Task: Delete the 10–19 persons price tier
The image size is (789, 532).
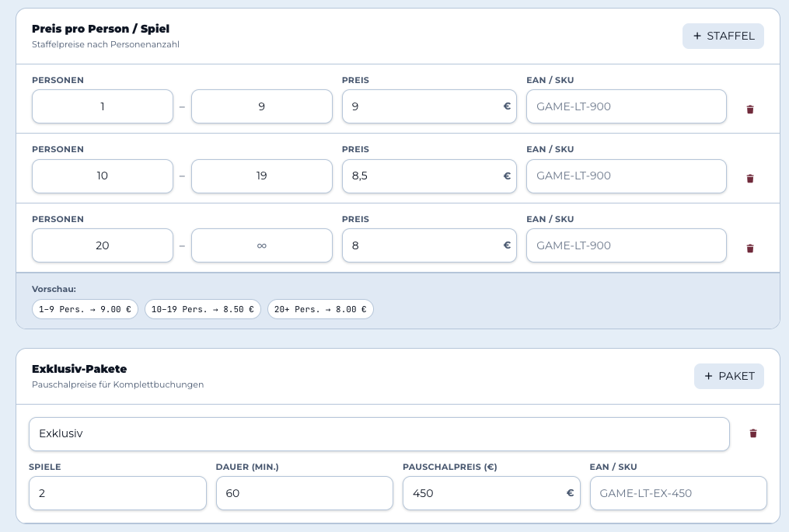Action: click(750, 179)
